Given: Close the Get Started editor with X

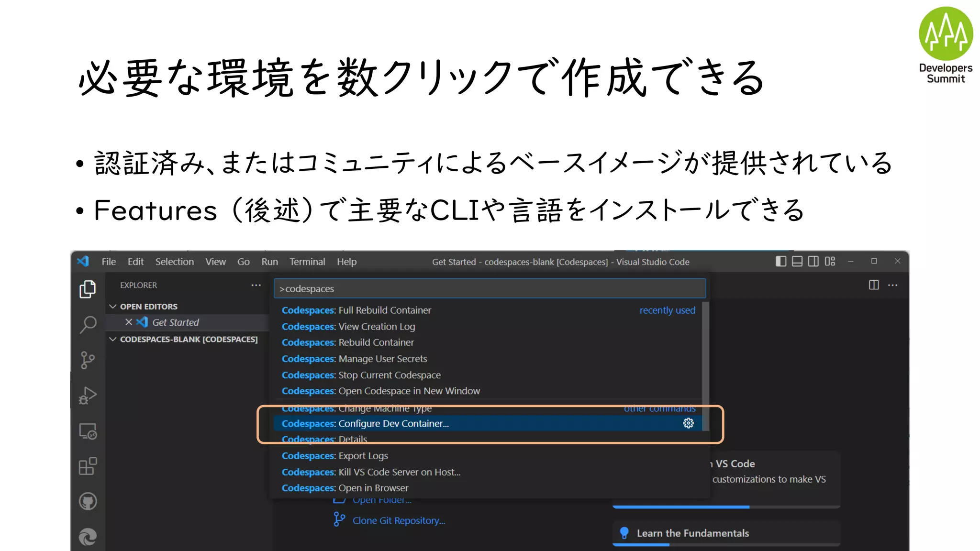Looking at the screenshot, I should [x=129, y=322].
